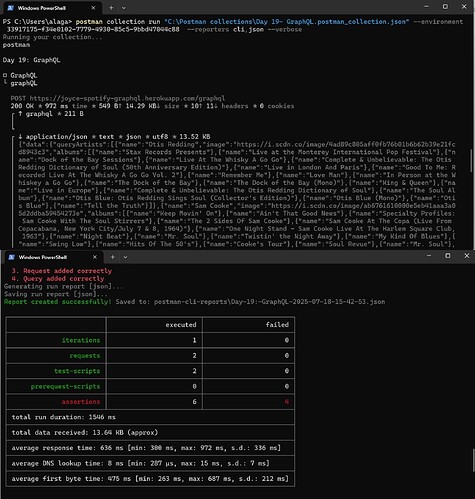
Task: Open a new tab in top PowerShell window
Action: tap(111, 8)
